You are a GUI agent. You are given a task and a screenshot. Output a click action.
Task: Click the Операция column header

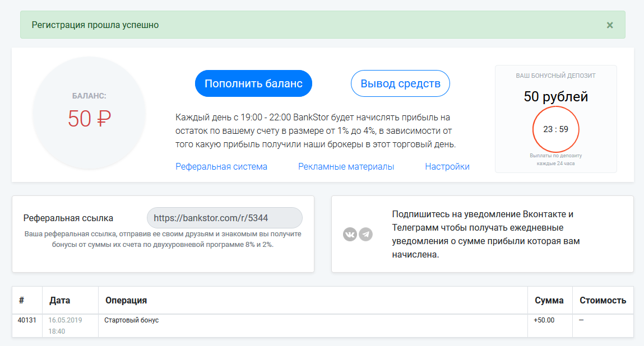coord(126,301)
